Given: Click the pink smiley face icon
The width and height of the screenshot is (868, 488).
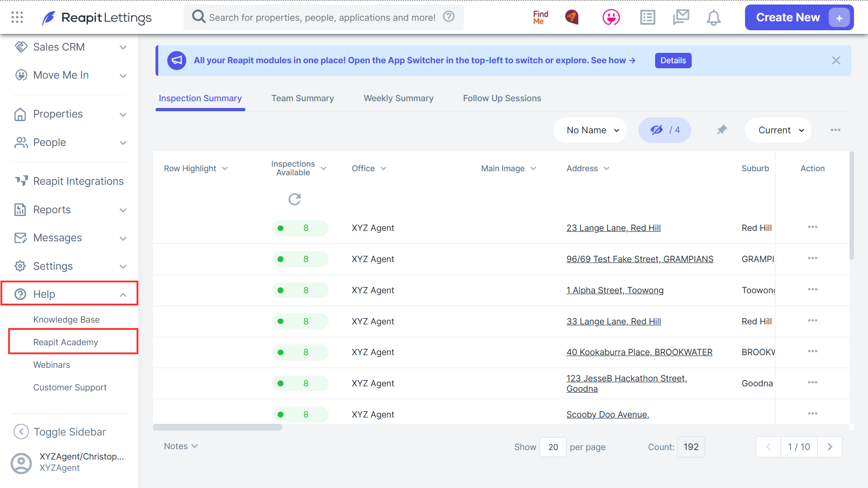Looking at the screenshot, I should click(x=611, y=17).
